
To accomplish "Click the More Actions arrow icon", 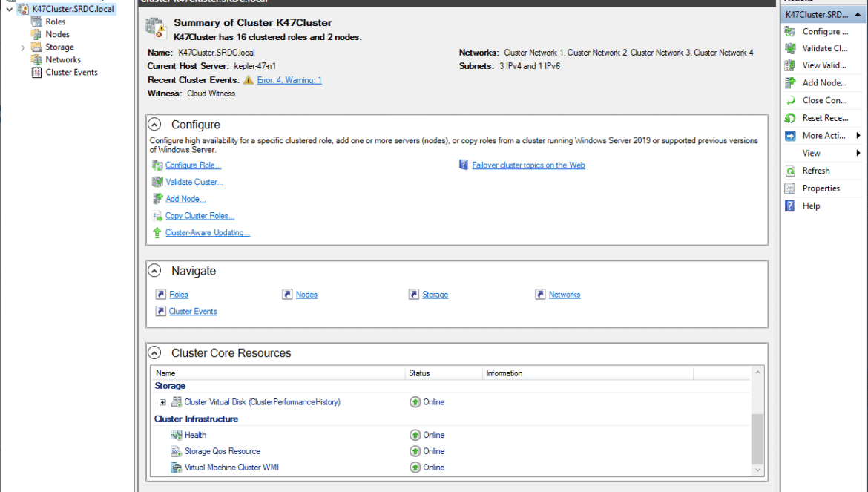I will [x=791, y=136].
